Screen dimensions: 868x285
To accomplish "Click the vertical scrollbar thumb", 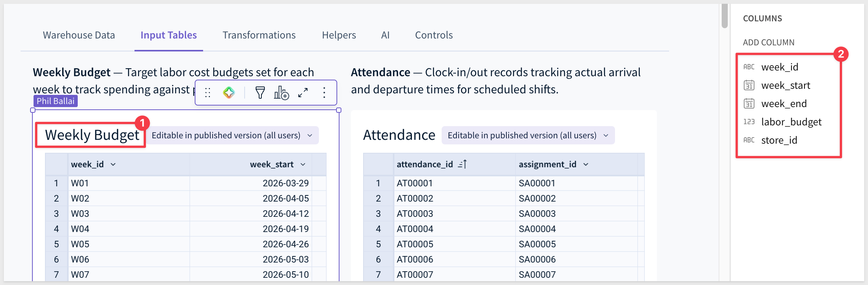I will pos(725,16).
